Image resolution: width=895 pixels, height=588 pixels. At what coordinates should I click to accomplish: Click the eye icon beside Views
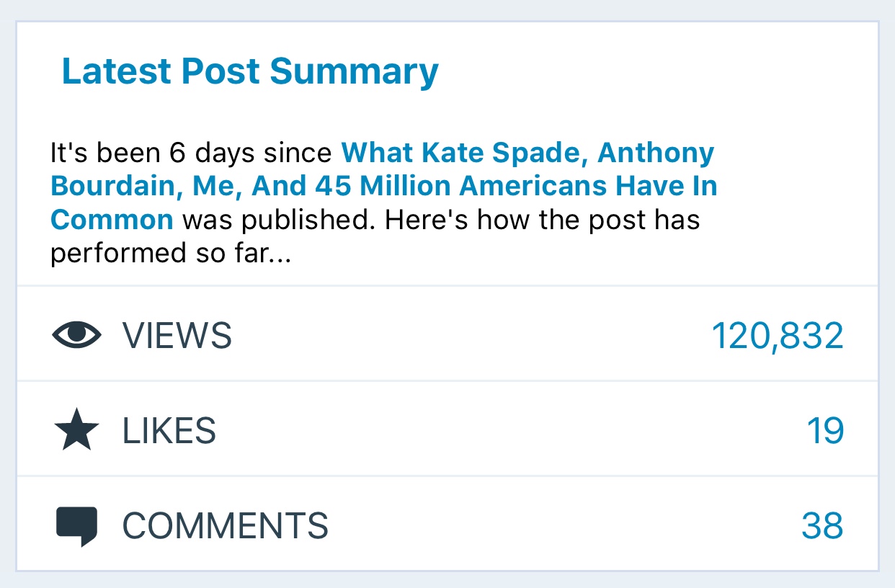coord(76,336)
